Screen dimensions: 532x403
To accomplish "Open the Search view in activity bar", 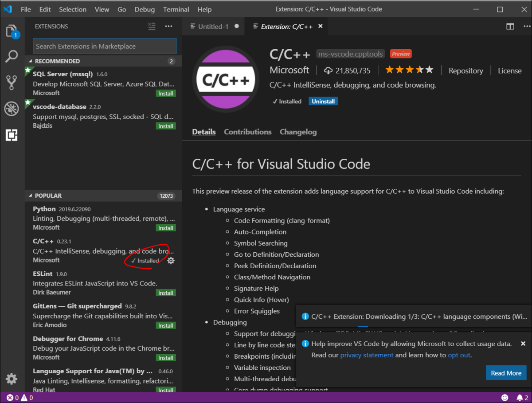I will point(12,56).
